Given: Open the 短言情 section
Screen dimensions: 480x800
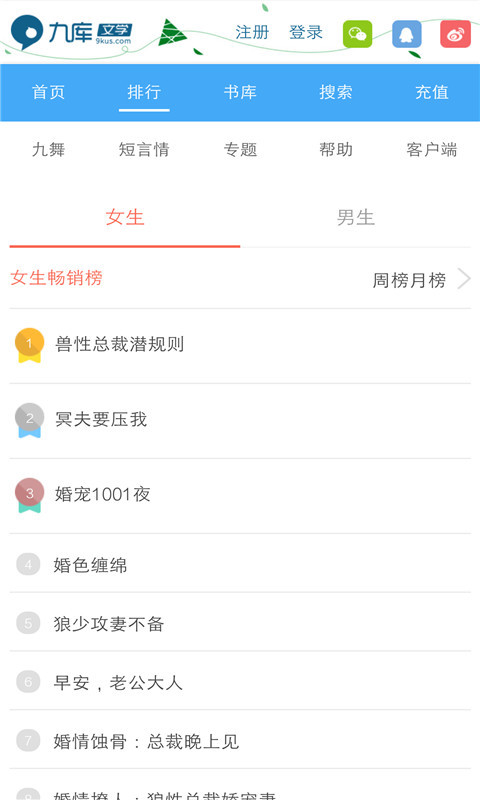Looking at the screenshot, I should tap(144, 150).
